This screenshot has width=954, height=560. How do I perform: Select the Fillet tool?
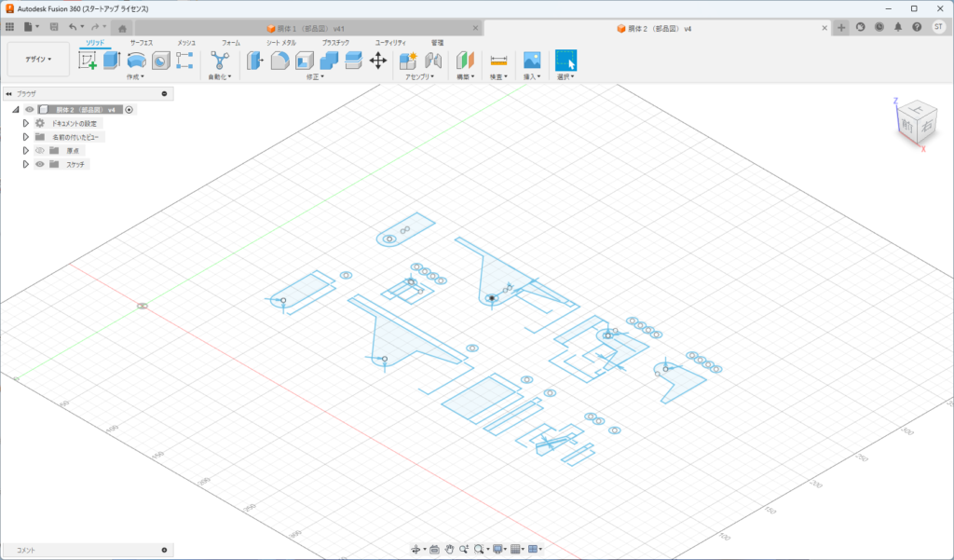point(279,61)
